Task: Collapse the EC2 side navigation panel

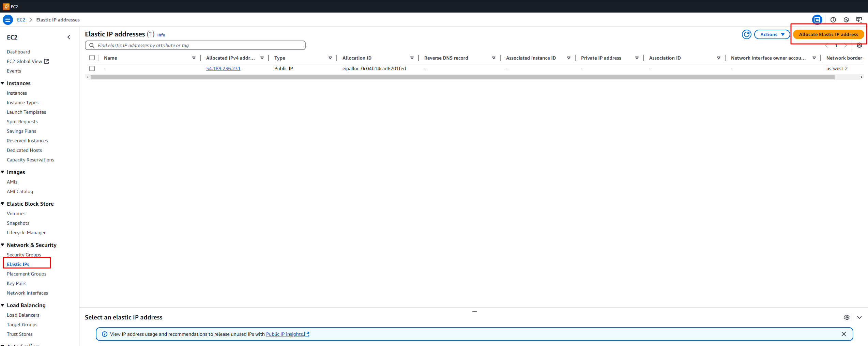Action: 69,37
